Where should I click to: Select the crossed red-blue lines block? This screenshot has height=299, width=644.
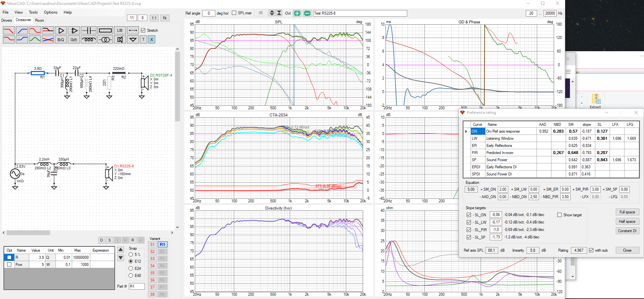point(48,40)
